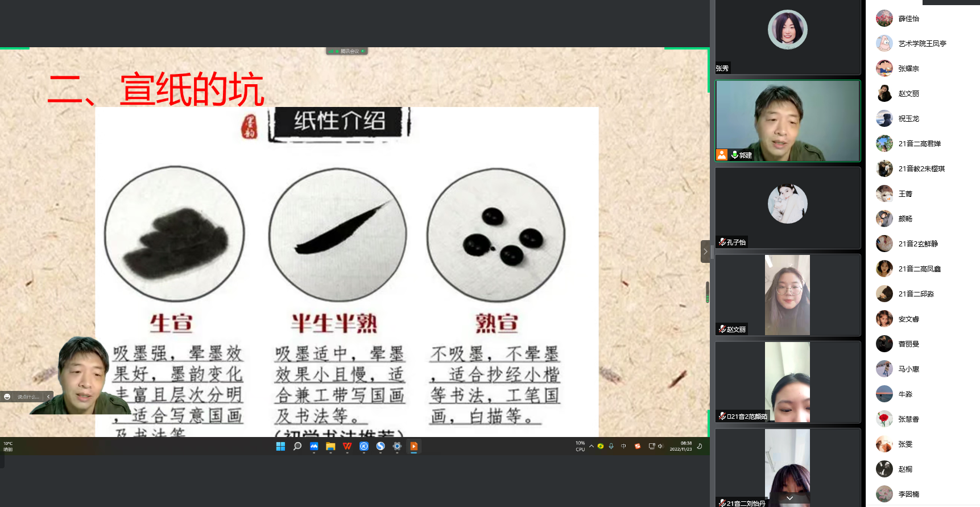Click tray microphone status icon
980x507 pixels.
pyautogui.click(x=611, y=446)
